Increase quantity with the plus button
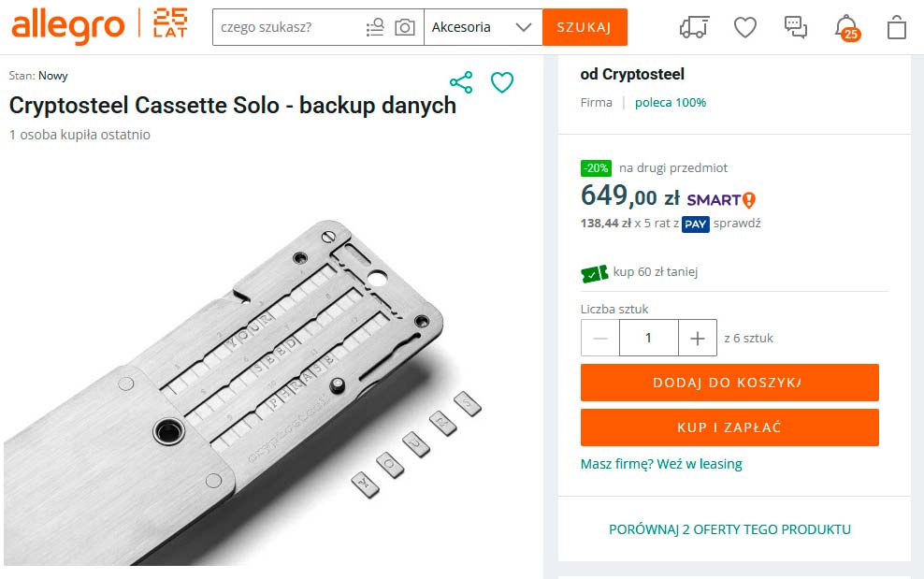The height and width of the screenshot is (579, 924). click(x=698, y=338)
